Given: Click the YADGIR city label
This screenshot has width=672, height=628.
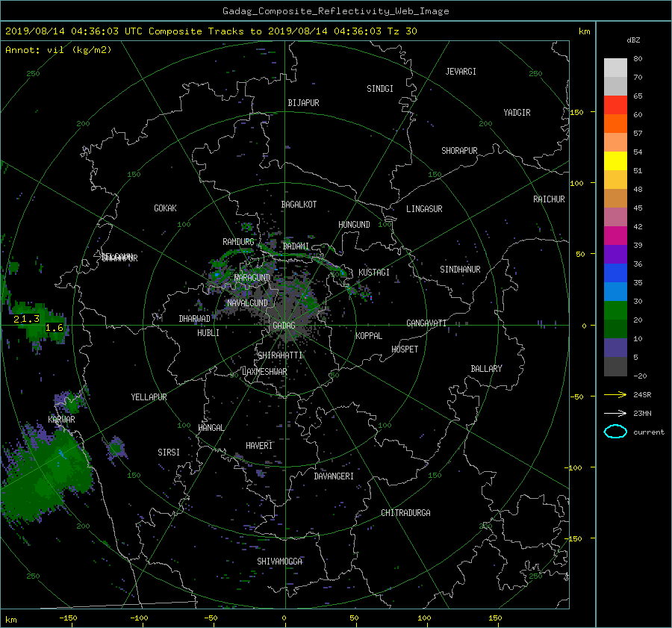Looking at the screenshot, I should [x=517, y=113].
